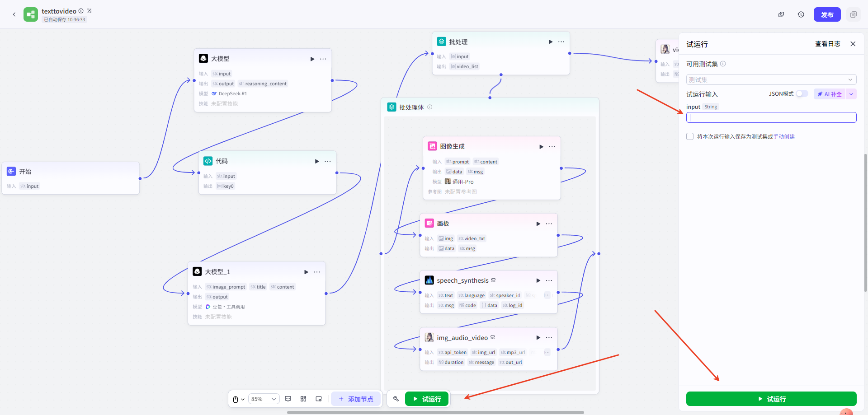This screenshot has width=868, height=415.
Task: Open the three-dot menu on 代码 node
Action: [328, 161]
